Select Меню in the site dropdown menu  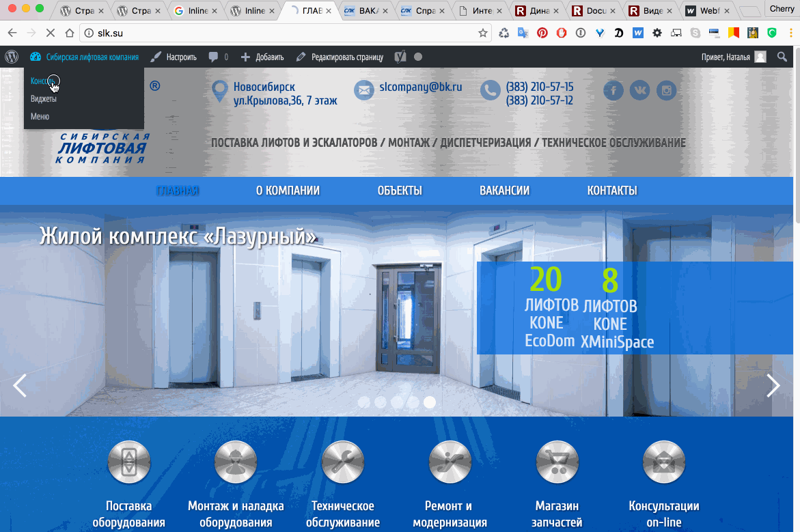click(40, 116)
